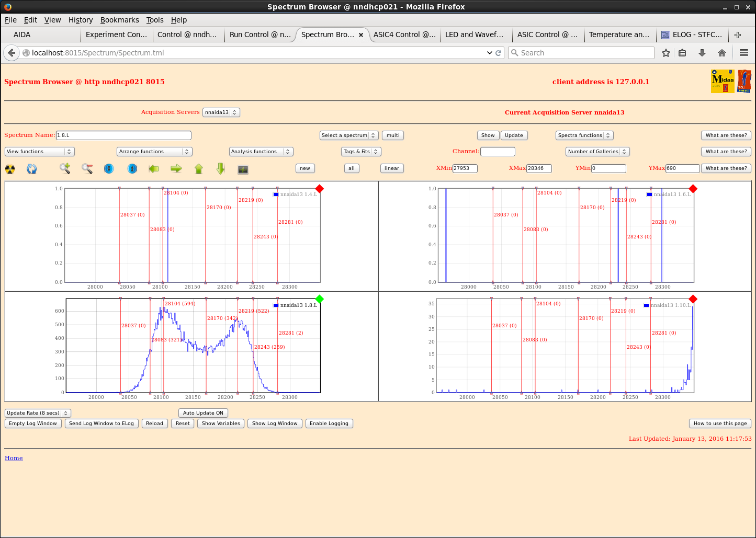Click Empty Log Window button
This screenshot has height=538, width=756.
tap(33, 423)
